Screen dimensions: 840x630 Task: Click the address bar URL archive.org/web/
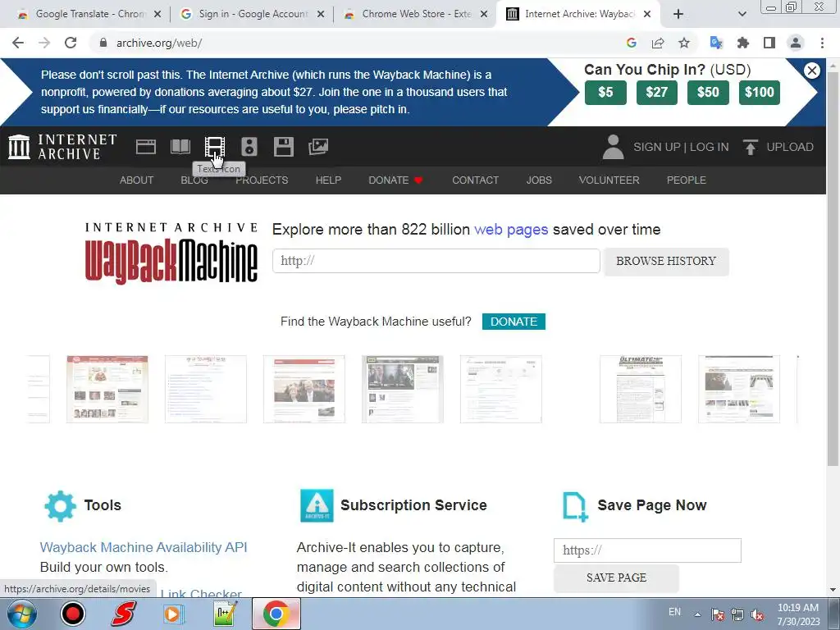point(159,43)
